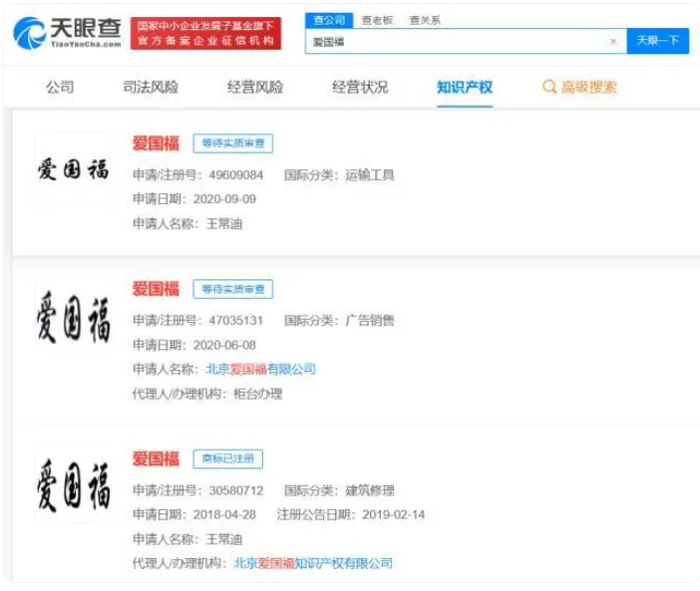The image size is (700, 591).
Task: Select the 查关系 search tab
Action: [425, 20]
